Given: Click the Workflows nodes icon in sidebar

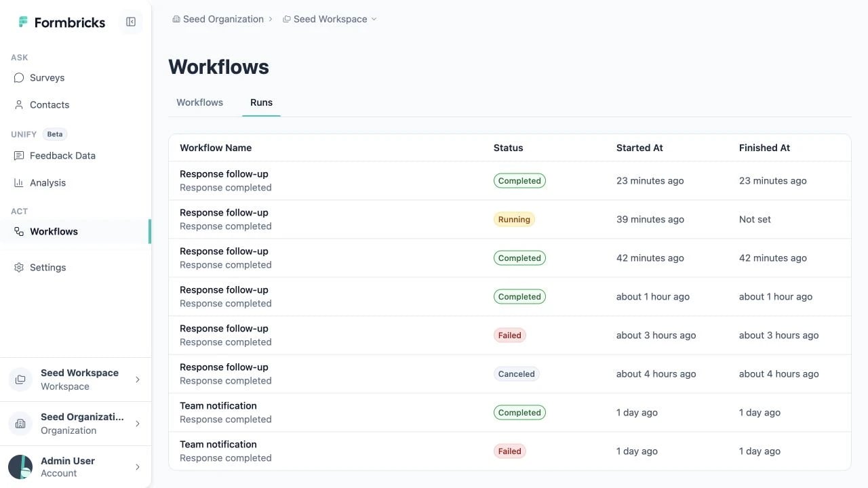Looking at the screenshot, I should pyautogui.click(x=19, y=232).
